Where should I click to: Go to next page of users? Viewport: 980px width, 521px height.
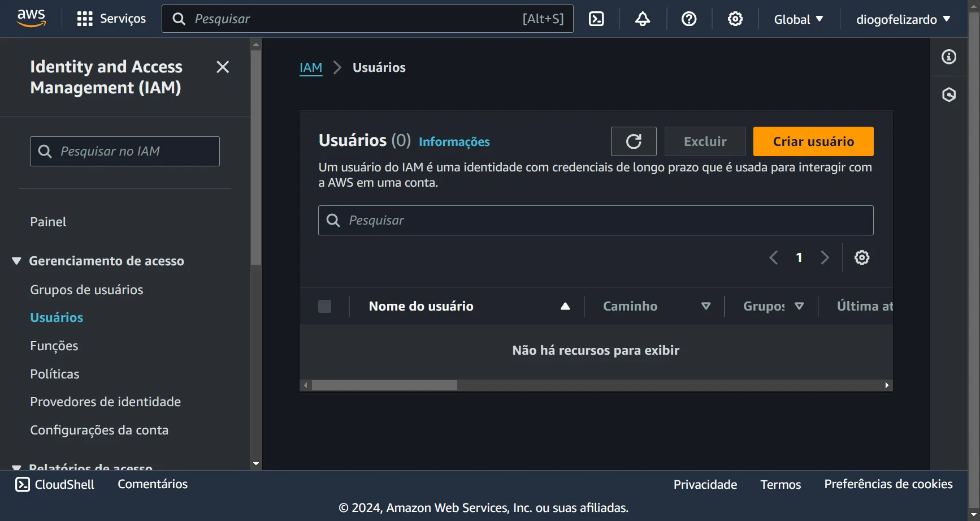(825, 257)
